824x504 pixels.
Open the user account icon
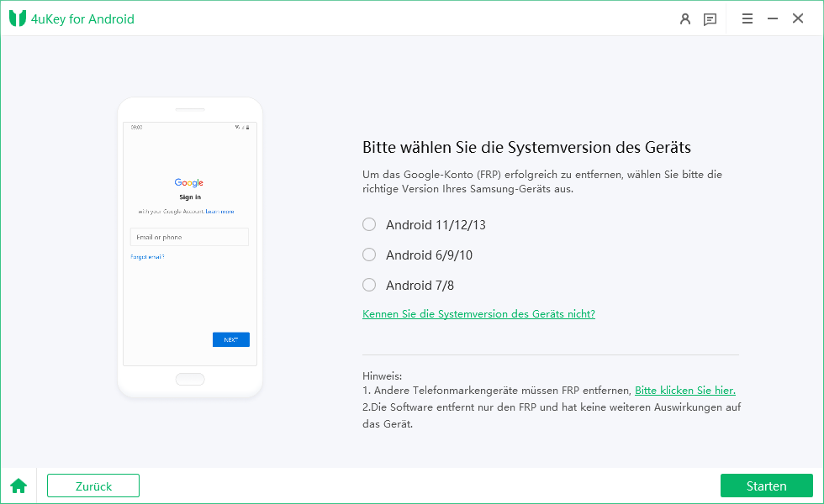[x=684, y=18]
